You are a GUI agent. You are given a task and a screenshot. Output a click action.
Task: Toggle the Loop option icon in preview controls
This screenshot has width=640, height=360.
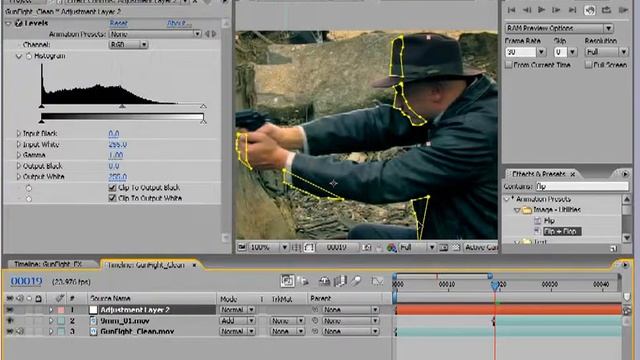click(607, 10)
